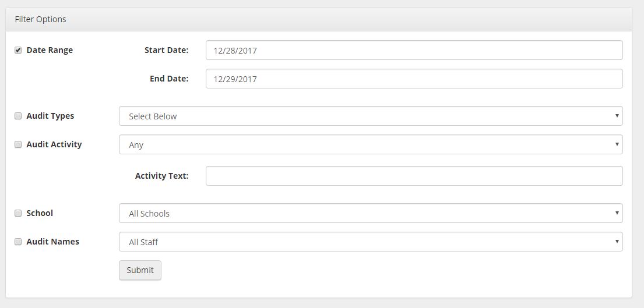Click the Filter Options panel header
The image size is (644, 308).
pos(318,19)
